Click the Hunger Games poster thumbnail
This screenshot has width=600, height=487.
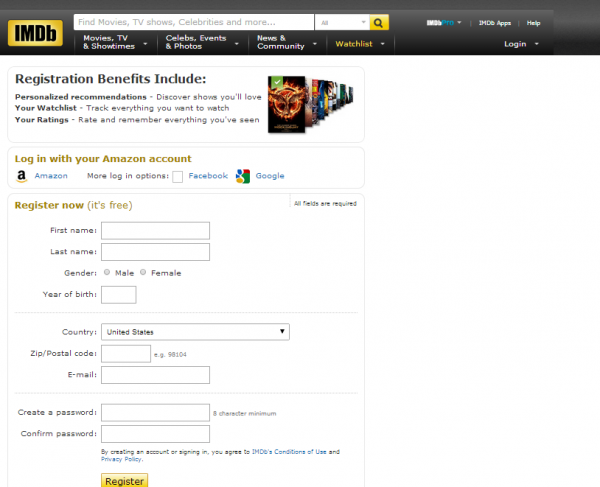point(287,105)
